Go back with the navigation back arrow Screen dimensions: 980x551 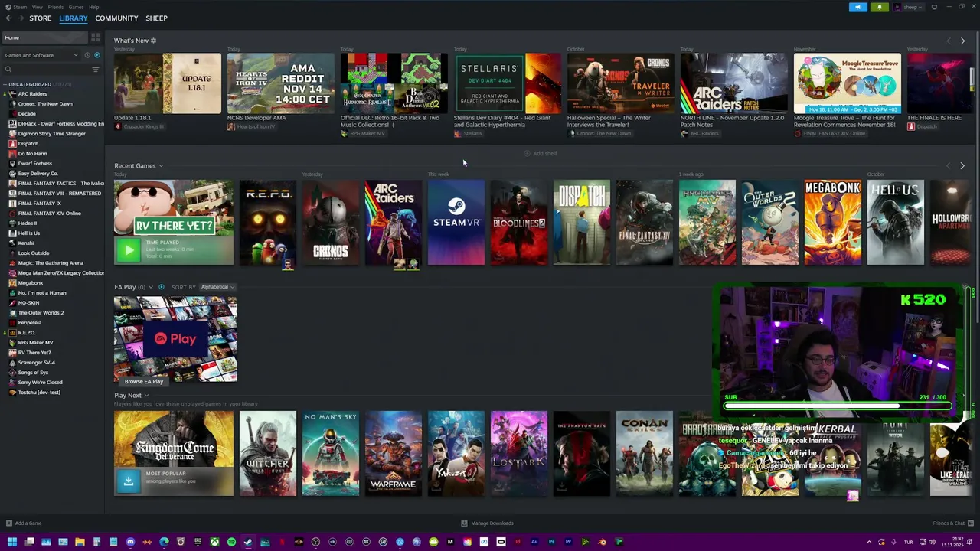pos(8,18)
